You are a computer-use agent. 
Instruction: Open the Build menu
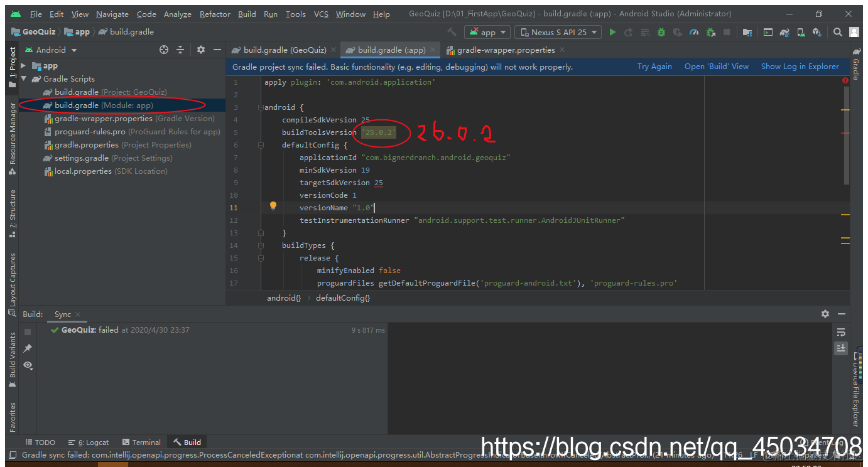[x=247, y=14]
